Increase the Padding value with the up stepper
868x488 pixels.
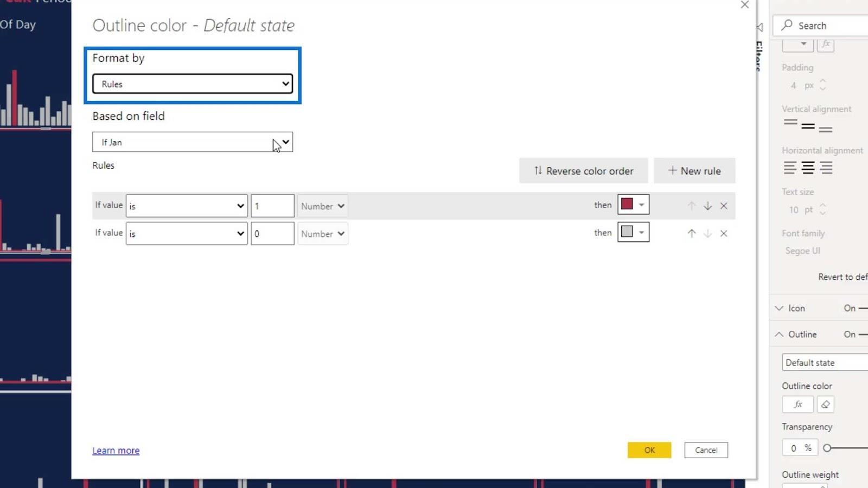822,81
